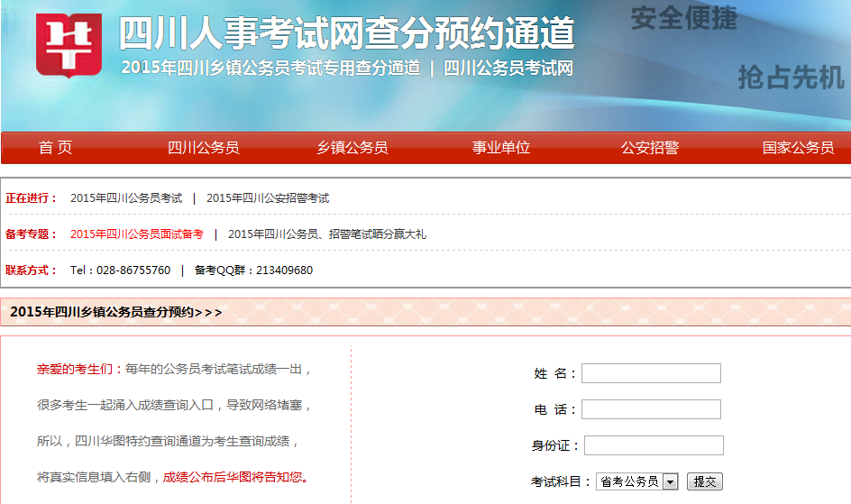851x504 pixels.
Task: Click the 亲爱的考生们 greeting text
Action: pos(80,369)
